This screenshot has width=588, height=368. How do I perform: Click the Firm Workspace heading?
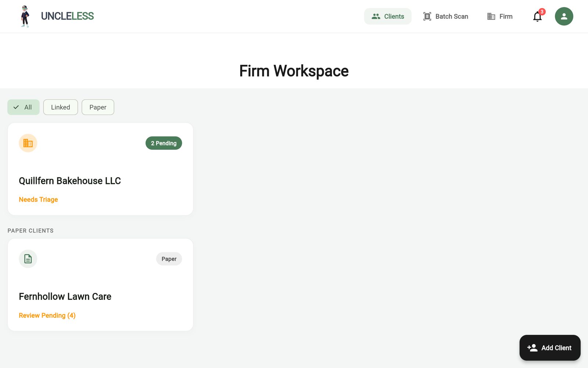click(x=294, y=71)
